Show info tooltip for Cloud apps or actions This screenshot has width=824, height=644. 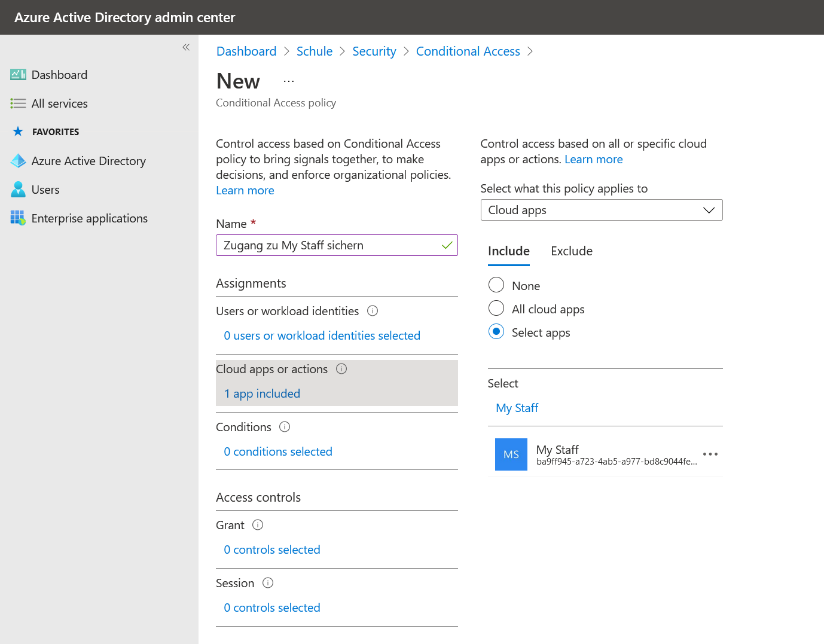(341, 369)
